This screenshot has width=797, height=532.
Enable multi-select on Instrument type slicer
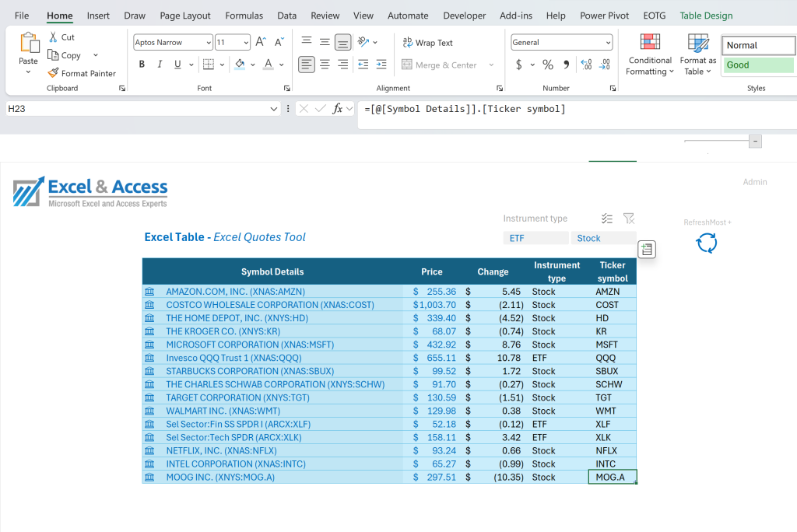[x=607, y=219]
